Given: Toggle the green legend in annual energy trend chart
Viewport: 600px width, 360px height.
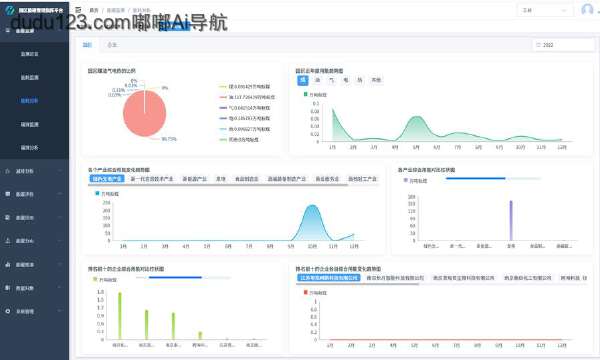Looking at the screenshot, I should pyautogui.click(x=315, y=94).
